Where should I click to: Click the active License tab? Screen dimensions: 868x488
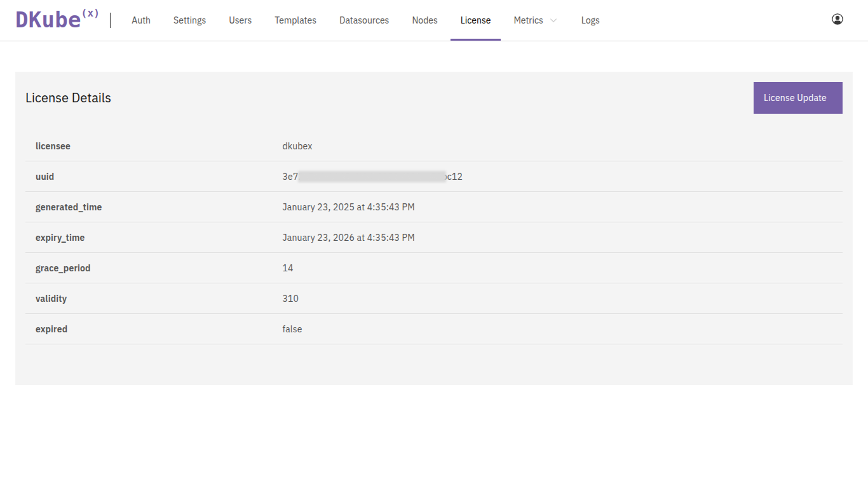pyautogui.click(x=475, y=20)
